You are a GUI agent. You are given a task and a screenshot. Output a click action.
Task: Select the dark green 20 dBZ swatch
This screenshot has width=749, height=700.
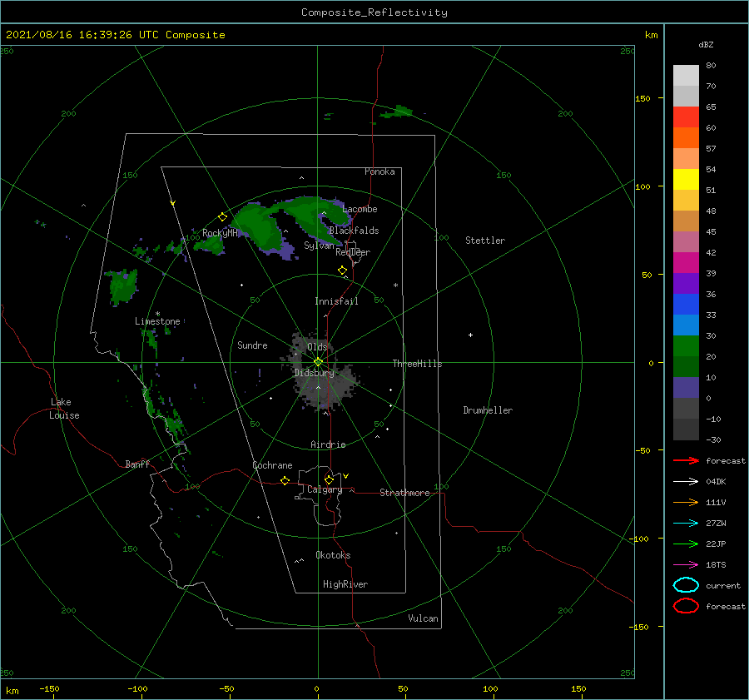coord(686,367)
